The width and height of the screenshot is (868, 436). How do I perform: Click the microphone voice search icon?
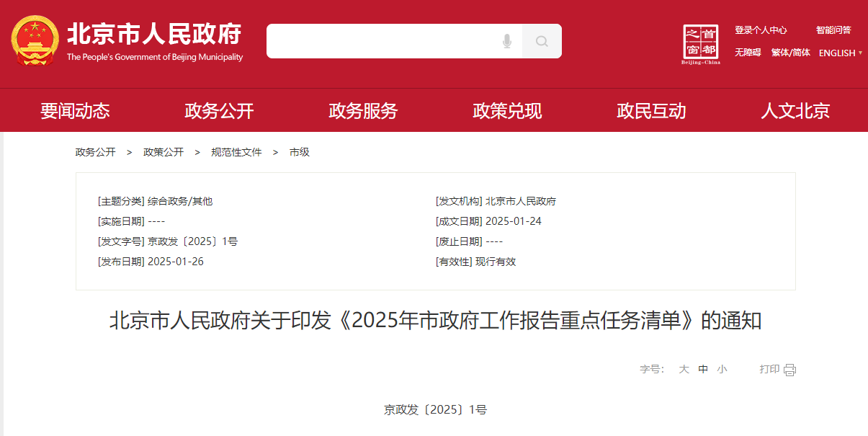click(507, 41)
